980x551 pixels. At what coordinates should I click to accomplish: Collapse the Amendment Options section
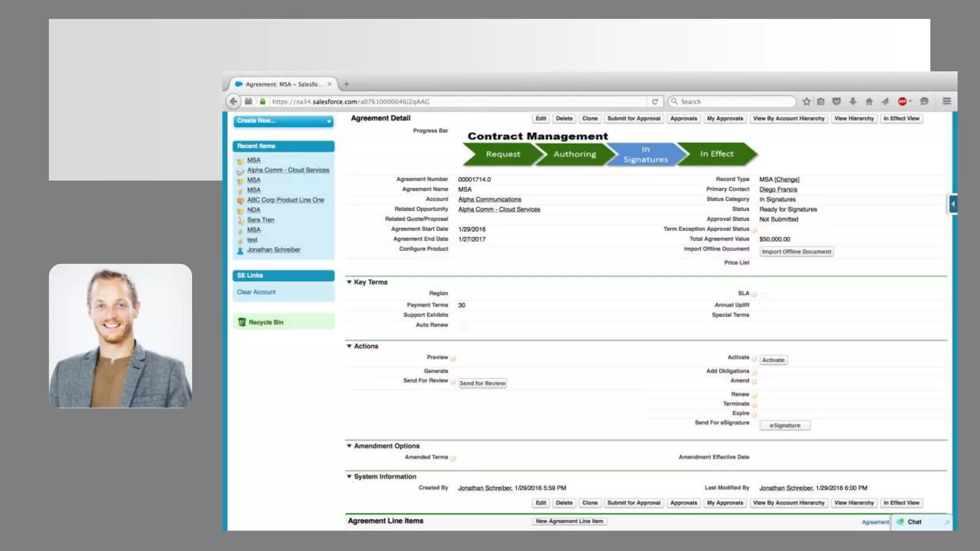pos(349,446)
